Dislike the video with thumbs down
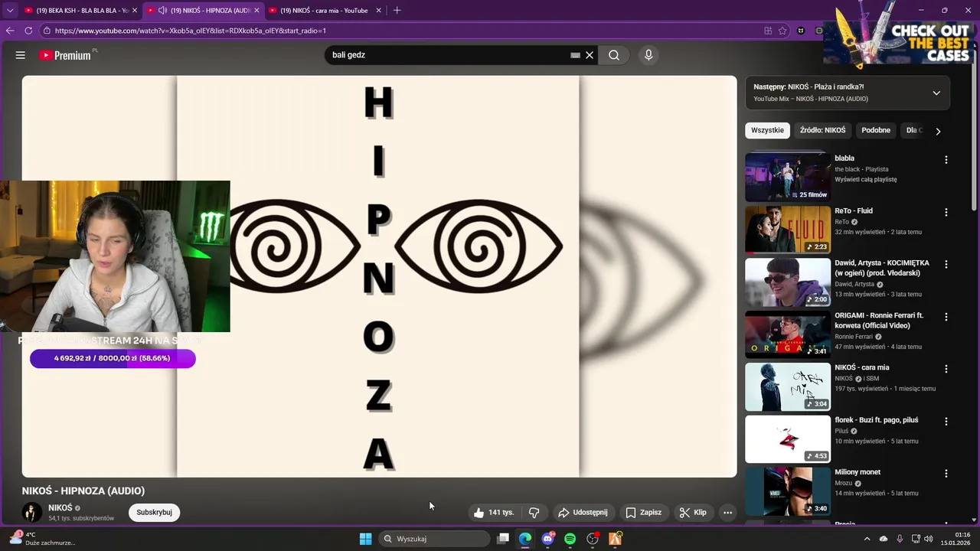Image resolution: width=980 pixels, height=551 pixels. 534,513
